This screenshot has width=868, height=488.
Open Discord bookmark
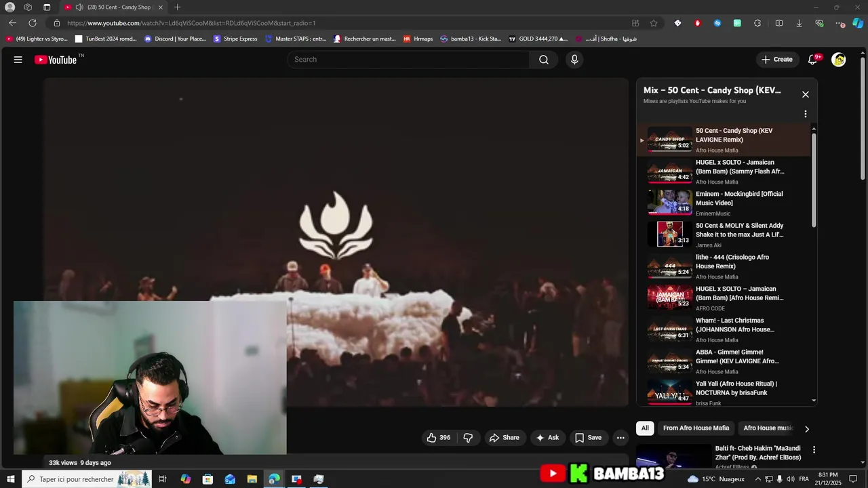pos(175,39)
